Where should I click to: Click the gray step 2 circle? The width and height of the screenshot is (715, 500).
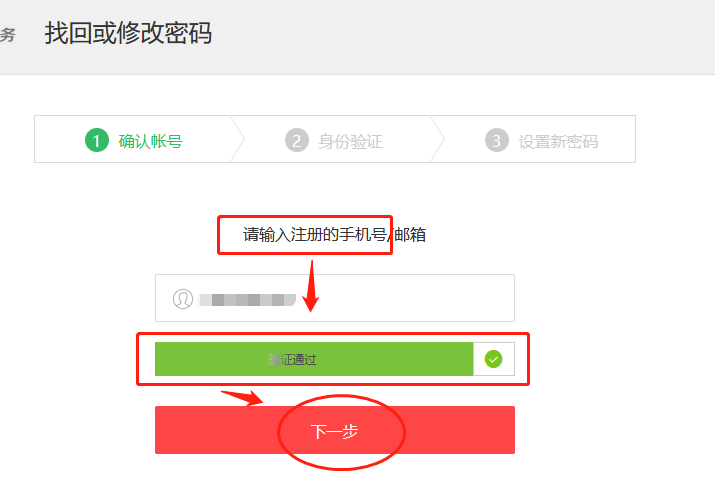coord(297,140)
